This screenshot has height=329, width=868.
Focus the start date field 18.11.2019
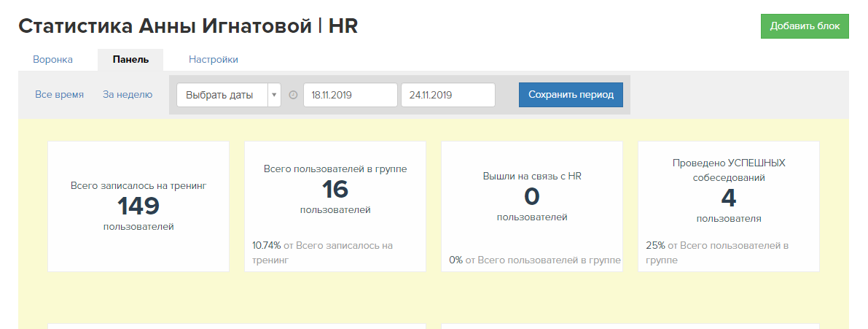[x=351, y=95]
